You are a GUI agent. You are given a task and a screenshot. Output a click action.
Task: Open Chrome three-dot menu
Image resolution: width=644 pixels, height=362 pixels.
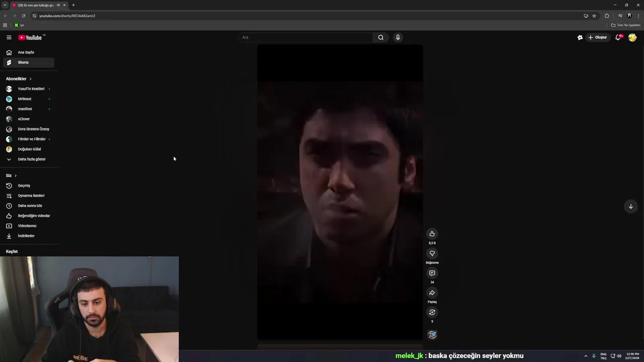pos(638,16)
